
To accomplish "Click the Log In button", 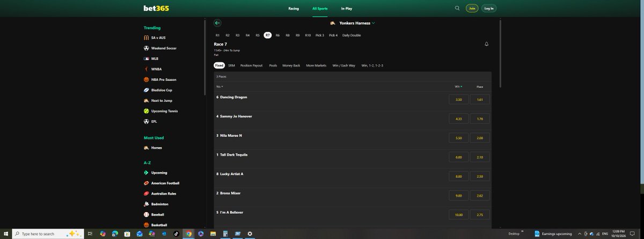I will tap(489, 8).
